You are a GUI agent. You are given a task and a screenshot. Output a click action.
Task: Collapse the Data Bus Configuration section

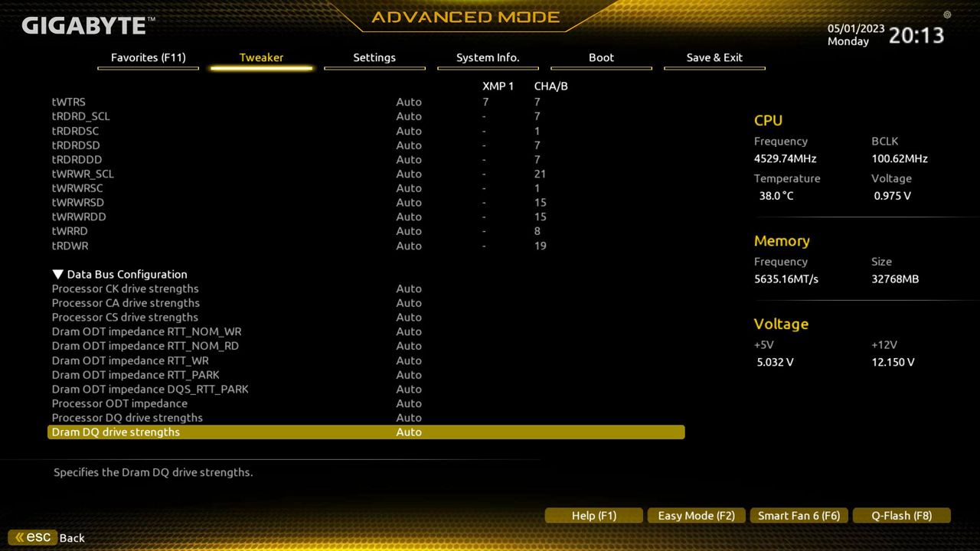(x=119, y=274)
